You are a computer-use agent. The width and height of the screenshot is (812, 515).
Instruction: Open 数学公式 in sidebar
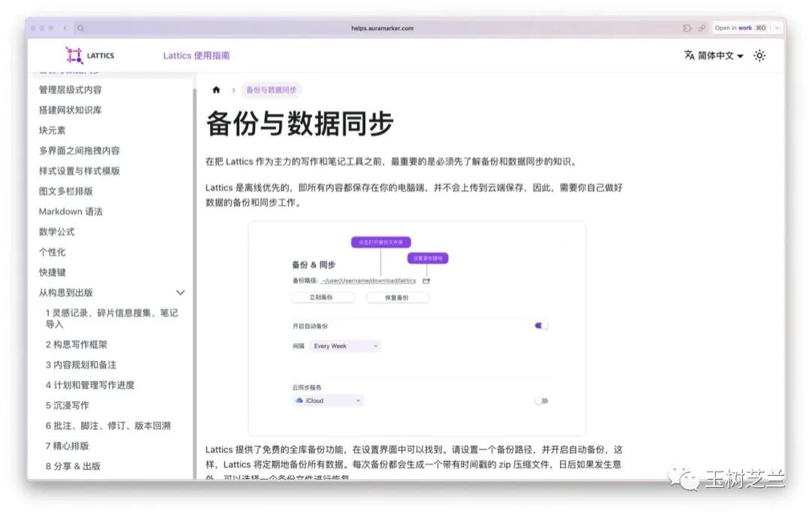click(x=57, y=232)
